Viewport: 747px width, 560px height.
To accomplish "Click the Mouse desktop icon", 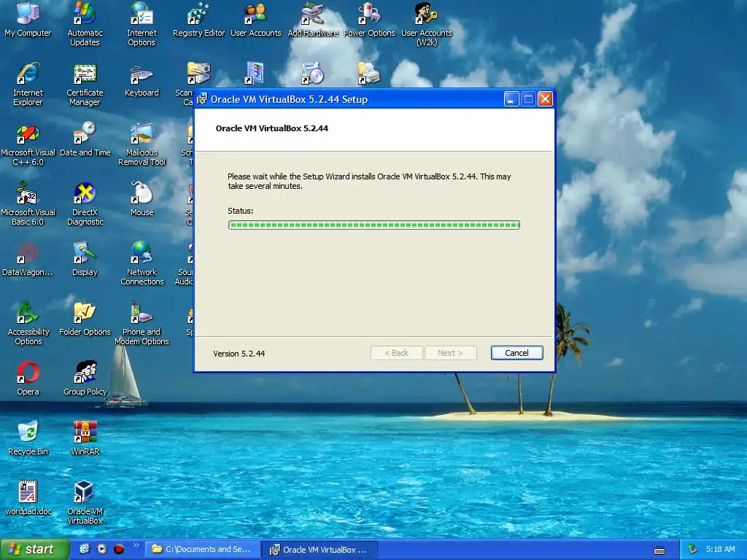I will point(142,198).
